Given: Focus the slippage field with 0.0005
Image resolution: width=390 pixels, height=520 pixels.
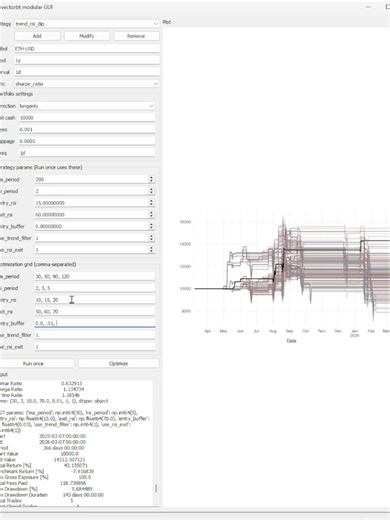Looking at the screenshot, I should (x=87, y=141).
